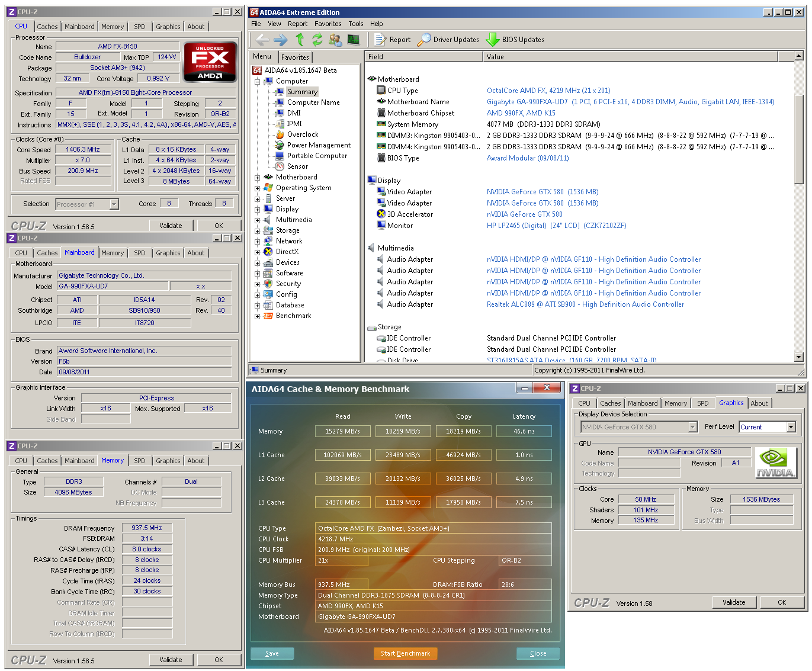
Task: Select the Operating System Windows icon
Action: click(x=268, y=188)
